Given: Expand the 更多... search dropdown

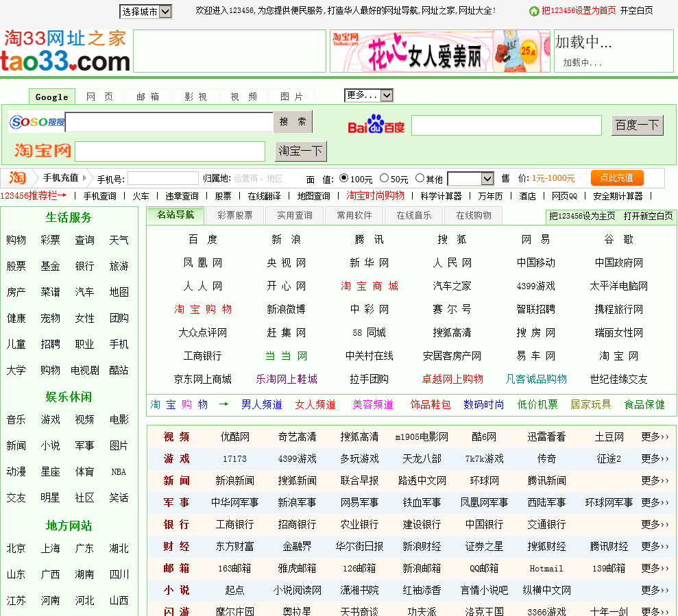Looking at the screenshot, I should click(x=369, y=95).
